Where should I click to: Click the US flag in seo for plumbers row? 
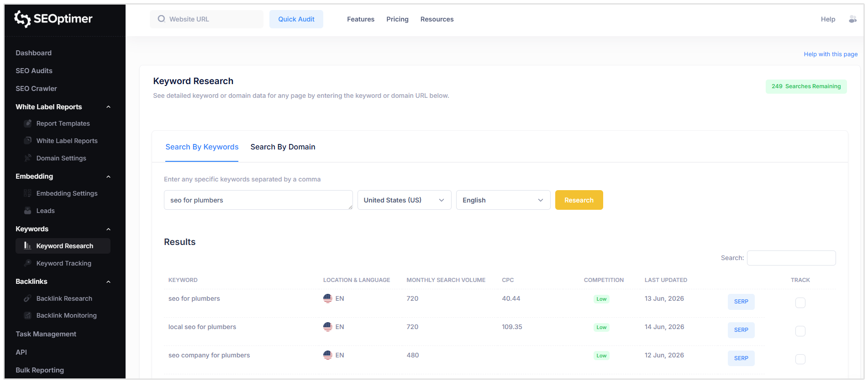(x=327, y=298)
